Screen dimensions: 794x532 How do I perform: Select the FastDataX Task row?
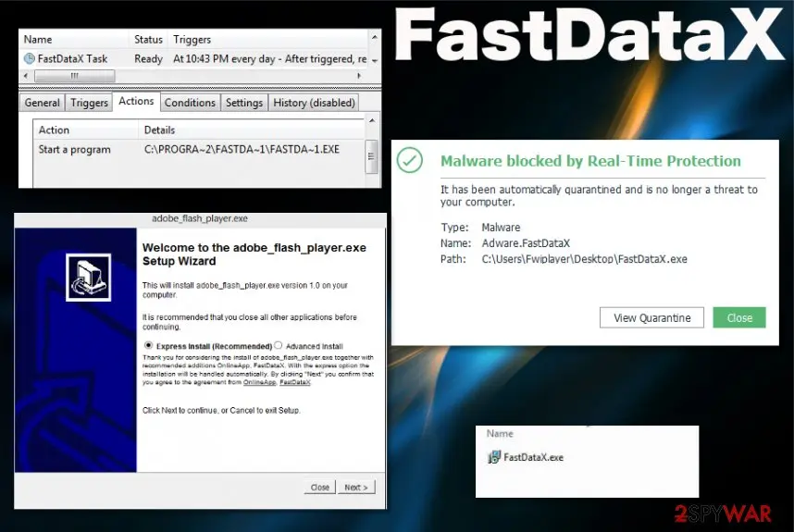coord(194,58)
